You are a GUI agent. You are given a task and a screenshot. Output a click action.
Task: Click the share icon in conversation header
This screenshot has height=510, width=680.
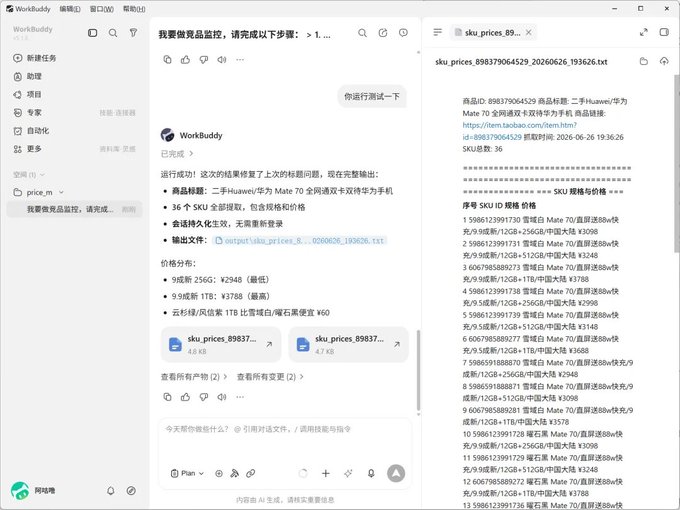(x=383, y=33)
